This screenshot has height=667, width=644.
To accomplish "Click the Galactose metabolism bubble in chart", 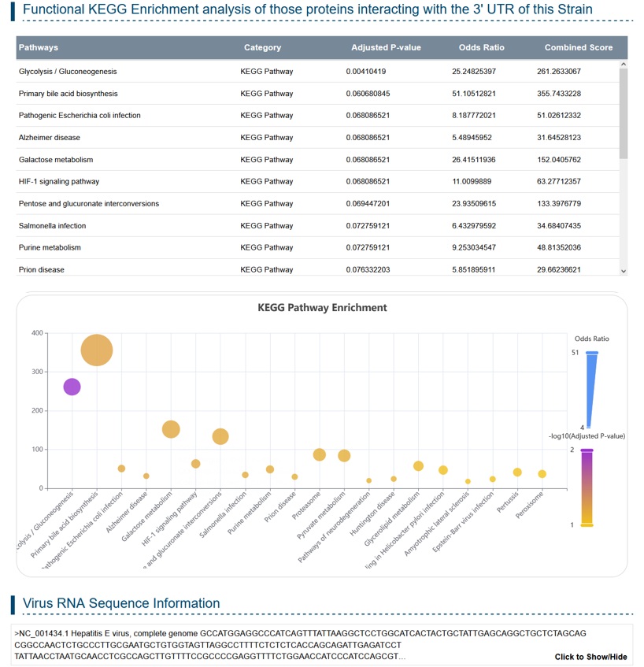I will [x=171, y=429].
